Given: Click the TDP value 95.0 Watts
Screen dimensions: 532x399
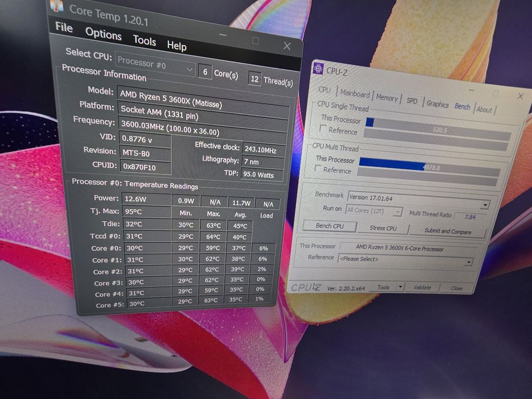Looking at the screenshot, I should click(262, 175).
